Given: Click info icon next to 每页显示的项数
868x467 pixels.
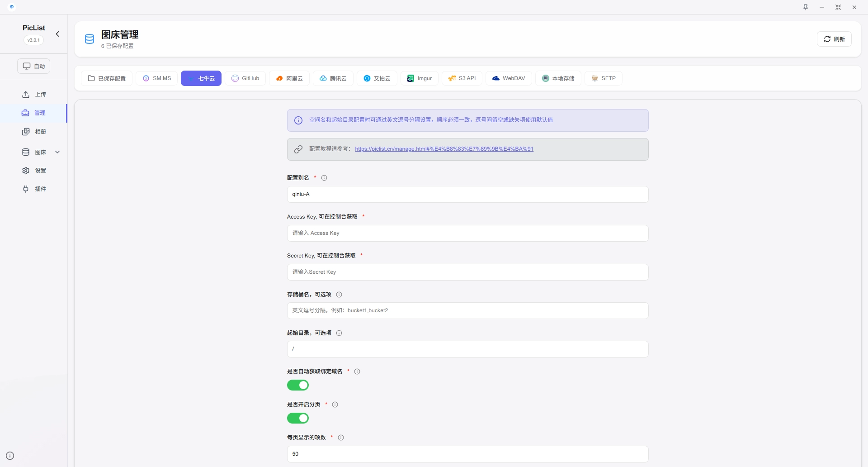Looking at the screenshot, I should [341, 438].
